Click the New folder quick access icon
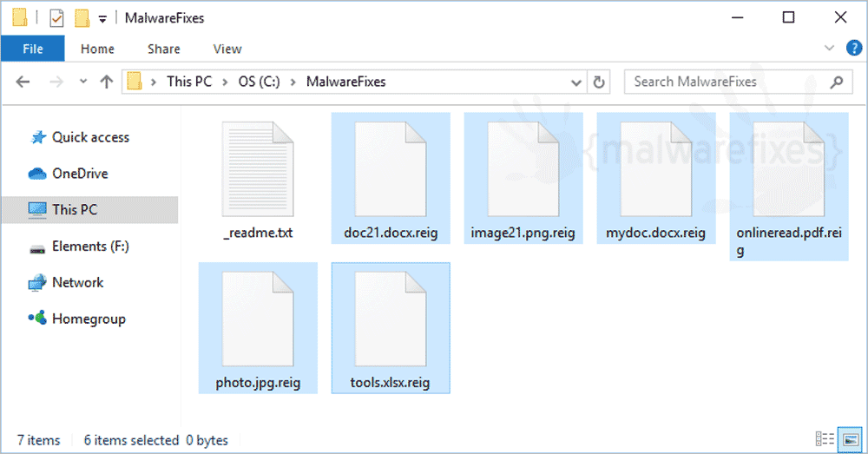Screen dimensions: 868x454 click(82, 18)
